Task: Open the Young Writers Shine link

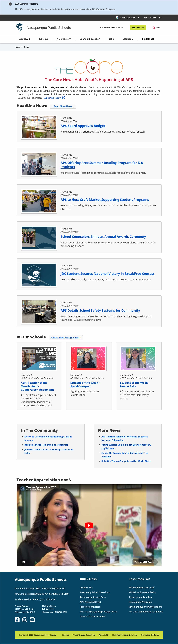Action: [126, 447]
